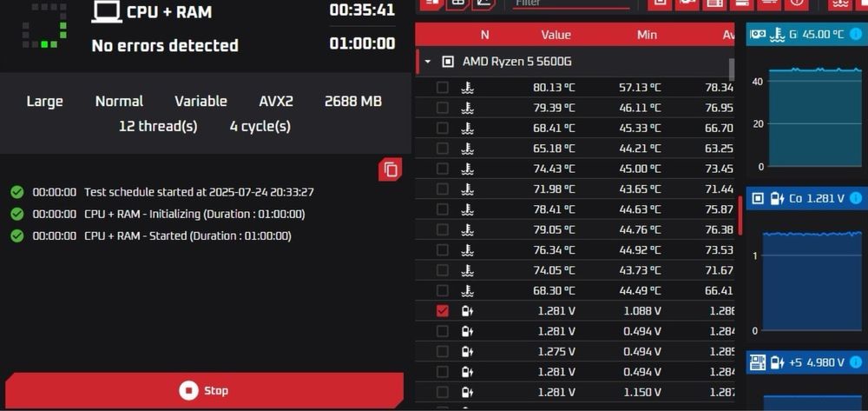Screen dimensions: 868x411
Task: Click the green check next to Test schedule started
Action: pos(17,192)
